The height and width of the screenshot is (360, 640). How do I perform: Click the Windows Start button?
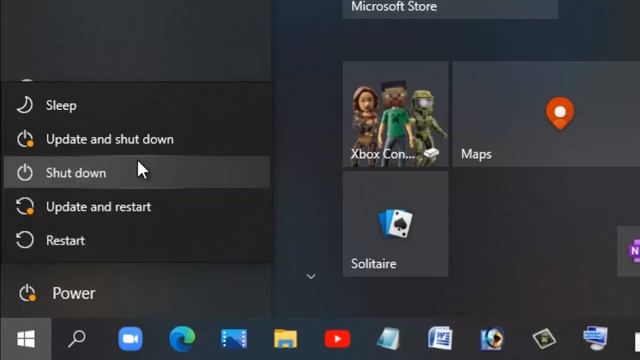point(26,339)
